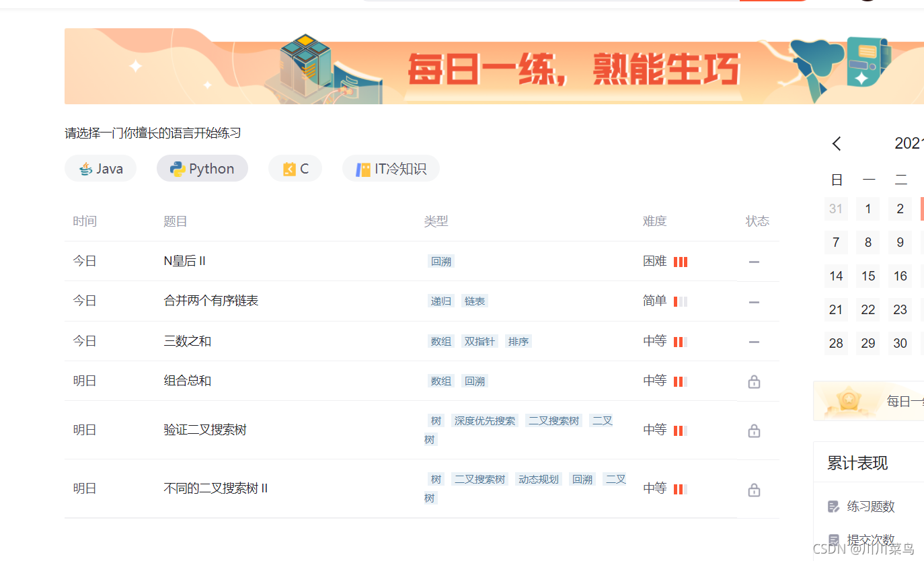Click 数组 tag in 三数之和 row
This screenshot has height=561, width=924.
(x=441, y=342)
